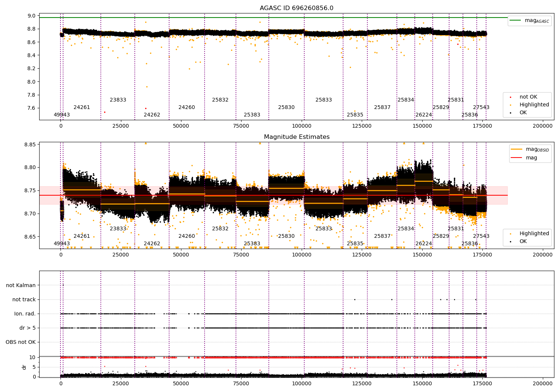Click OBSID label 25836 in the top plot

(x=470, y=115)
